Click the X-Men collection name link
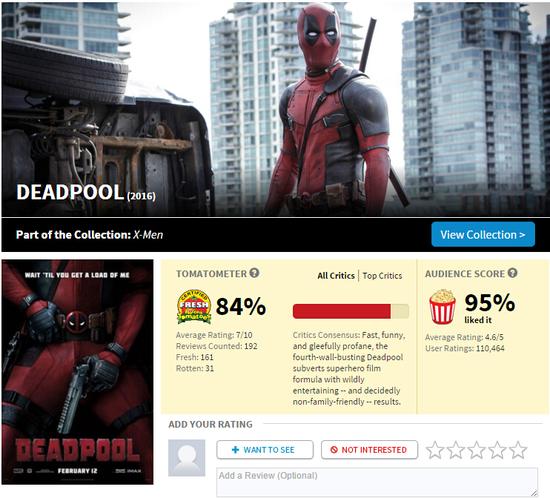The image size is (550, 498). click(x=148, y=235)
